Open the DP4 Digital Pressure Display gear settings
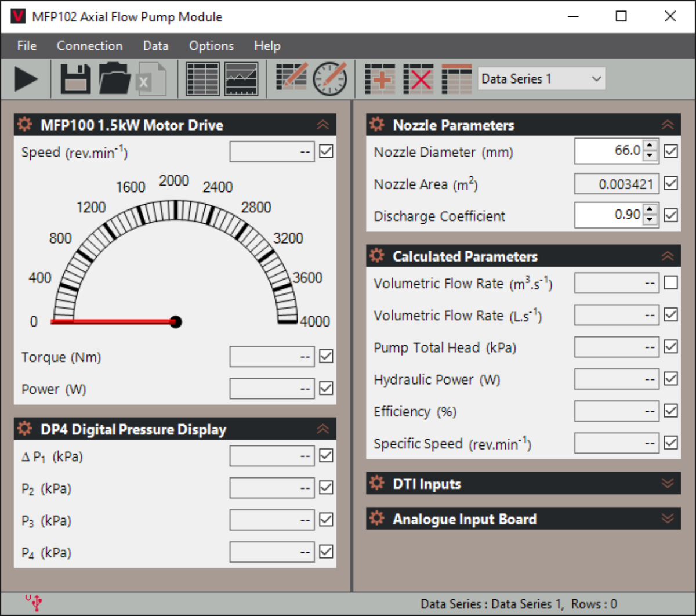The width and height of the screenshot is (696, 616). click(24, 429)
